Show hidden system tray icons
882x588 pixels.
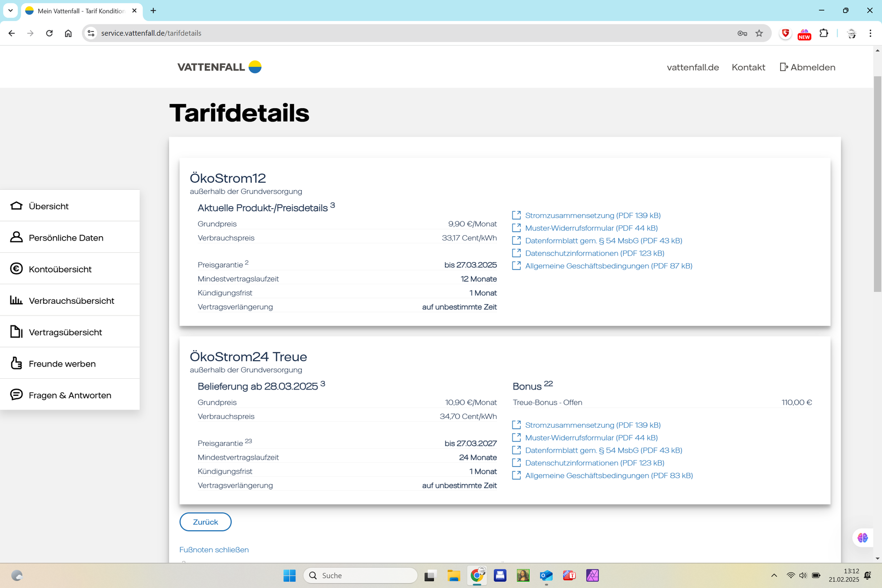[x=774, y=575]
